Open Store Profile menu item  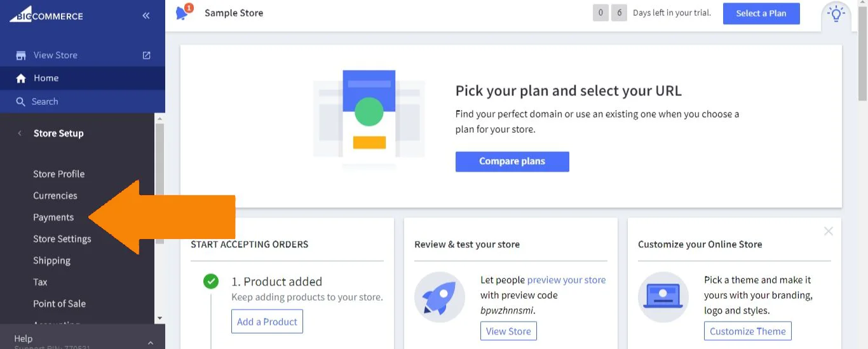[x=58, y=174]
